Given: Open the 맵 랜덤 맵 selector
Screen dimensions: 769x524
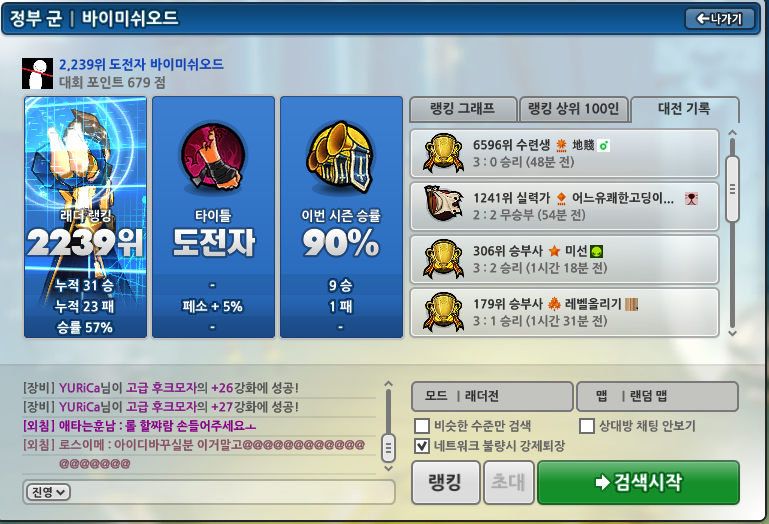Looking at the screenshot, I should pos(657,396).
